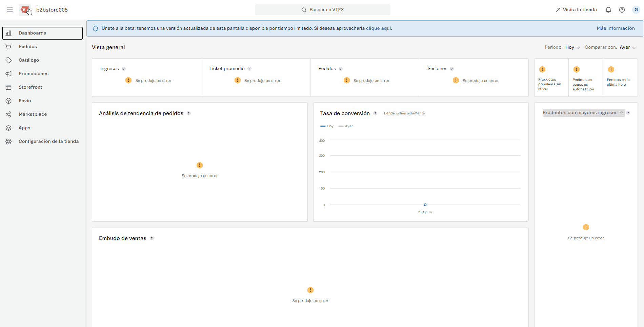Open Catálogo from the sidebar
The image size is (644, 327).
coord(29,60)
